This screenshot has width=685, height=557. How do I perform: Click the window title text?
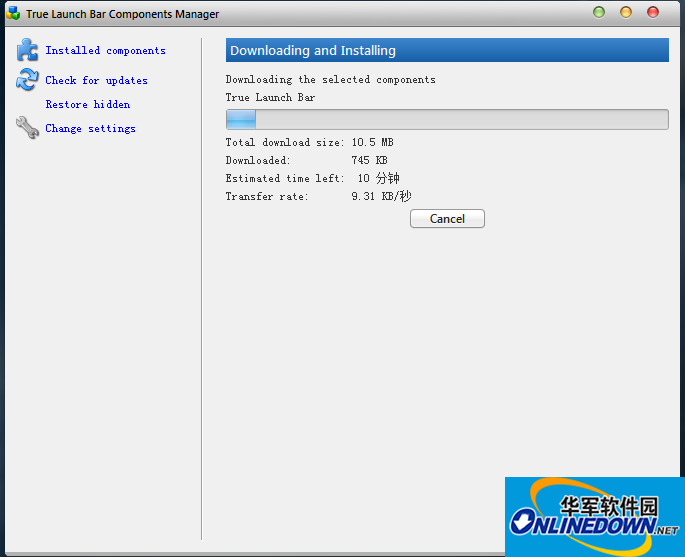pyautogui.click(x=122, y=14)
